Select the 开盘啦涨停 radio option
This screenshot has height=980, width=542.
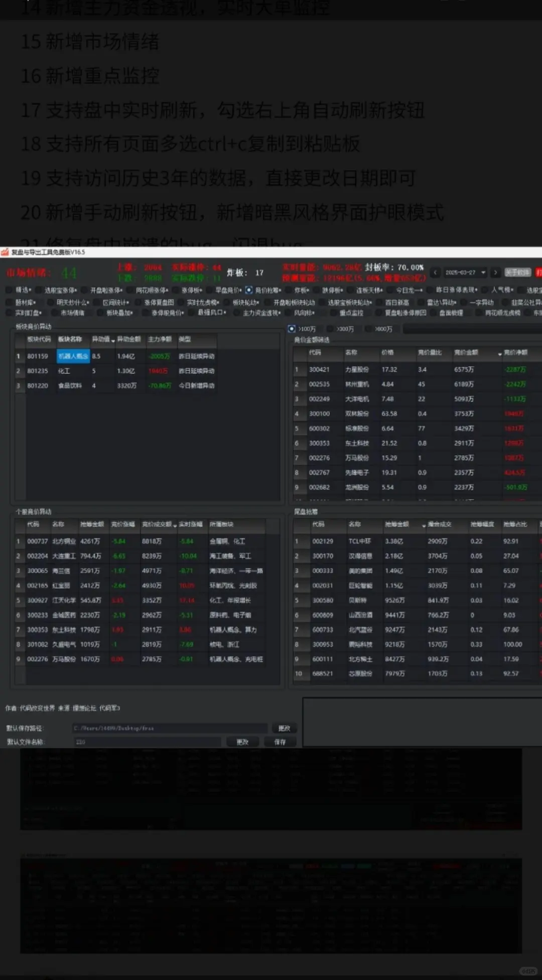(x=102, y=290)
